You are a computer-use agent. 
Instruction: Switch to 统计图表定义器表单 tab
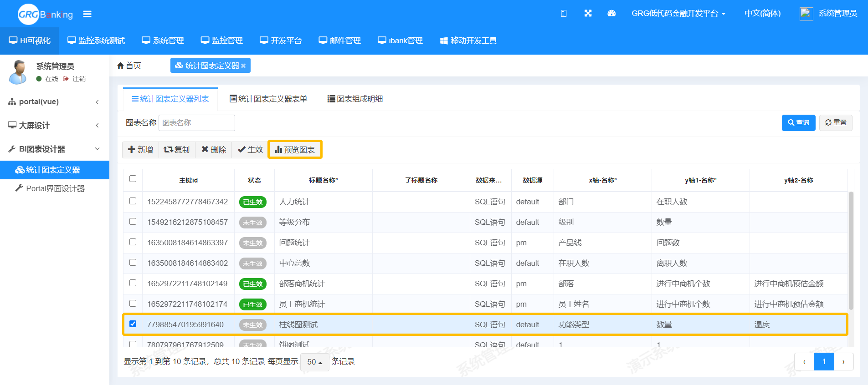point(268,99)
